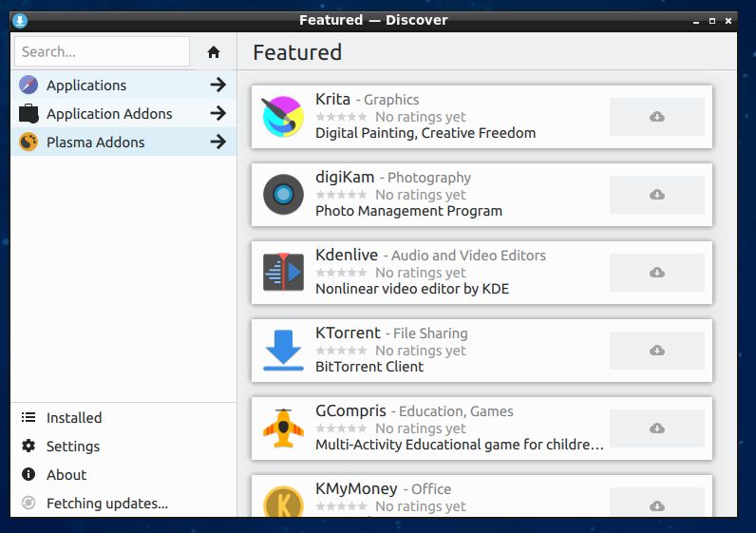The image size is (756, 533).
Task: Install Krita via its cloud download button
Action: [x=656, y=117]
